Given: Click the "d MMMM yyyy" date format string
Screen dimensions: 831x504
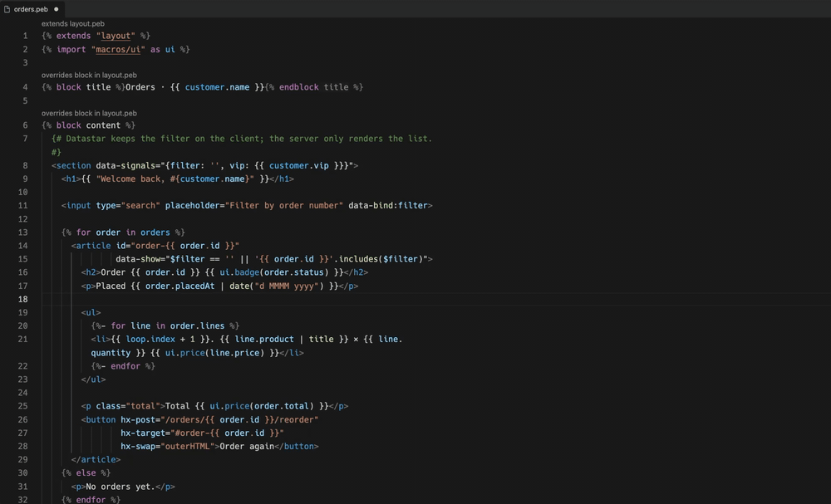Looking at the screenshot, I should (287, 286).
